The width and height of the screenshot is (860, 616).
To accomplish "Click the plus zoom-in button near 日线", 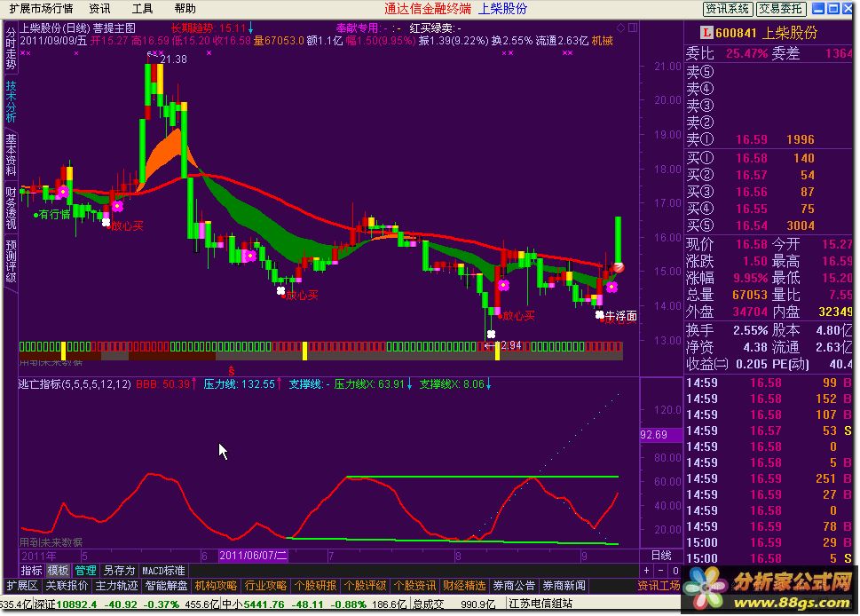I will 647,571.
